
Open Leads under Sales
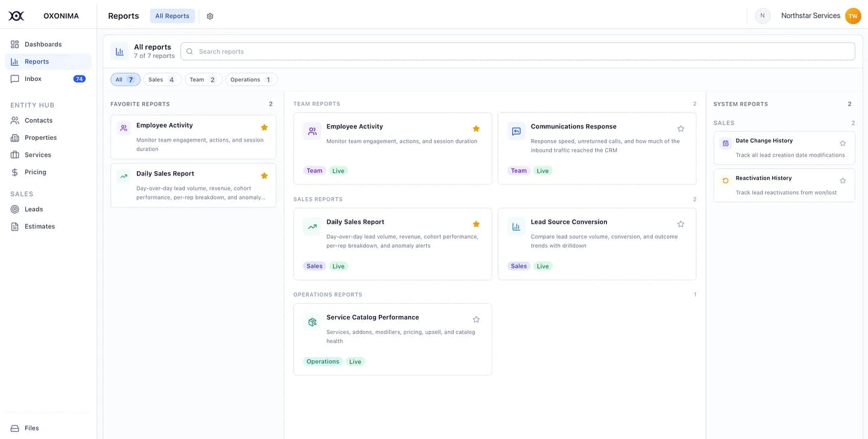(x=48, y=209)
